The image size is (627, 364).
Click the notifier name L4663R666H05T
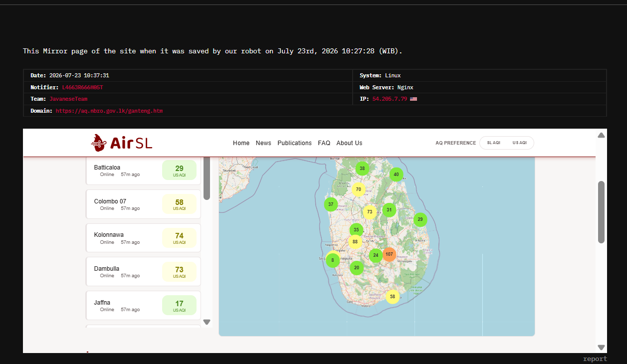[x=82, y=88]
